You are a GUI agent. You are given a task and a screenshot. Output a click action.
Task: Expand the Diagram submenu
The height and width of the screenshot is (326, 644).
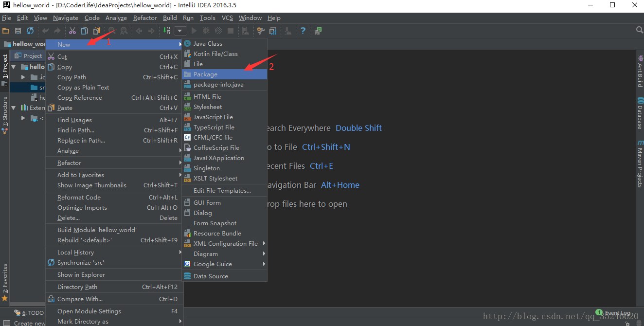225,254
